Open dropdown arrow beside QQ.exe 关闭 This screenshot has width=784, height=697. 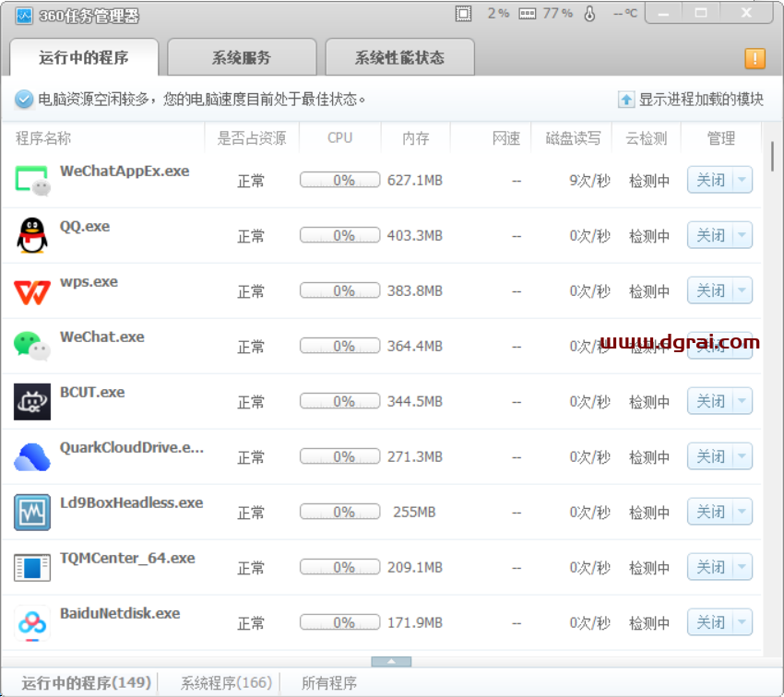(x=742, y=235)
